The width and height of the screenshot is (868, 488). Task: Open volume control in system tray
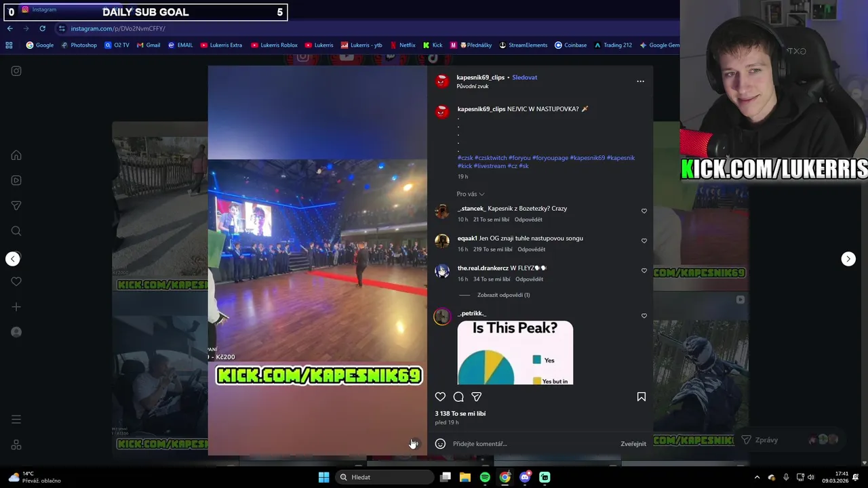point(811,477)
